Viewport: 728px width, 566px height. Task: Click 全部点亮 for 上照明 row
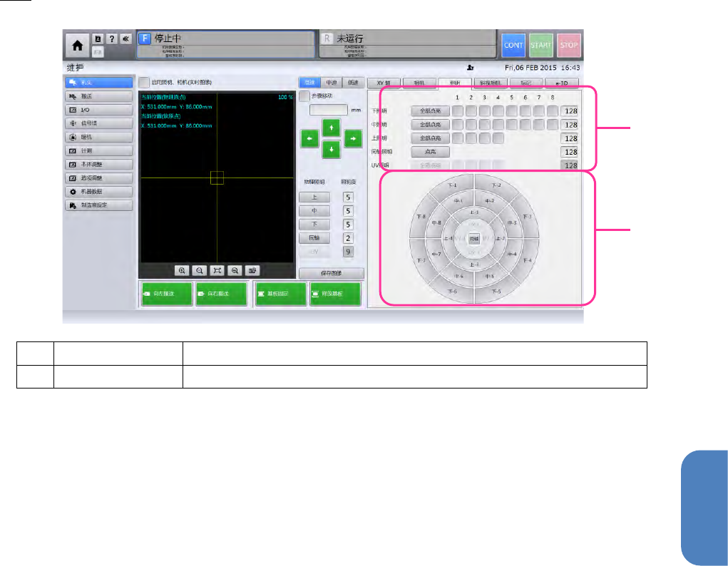point(431,138)
